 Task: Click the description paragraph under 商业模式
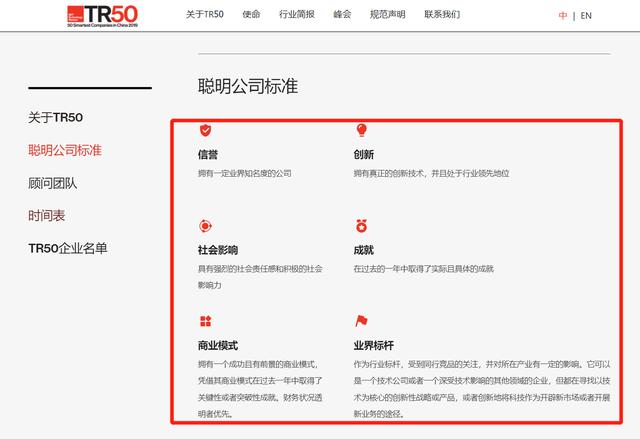[260, 389]
